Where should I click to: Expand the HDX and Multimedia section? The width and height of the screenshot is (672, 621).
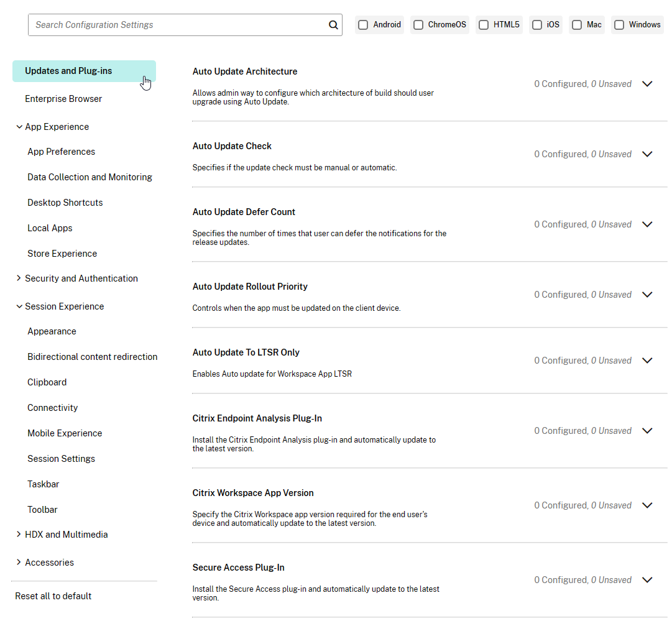click(x=19, y=534)
